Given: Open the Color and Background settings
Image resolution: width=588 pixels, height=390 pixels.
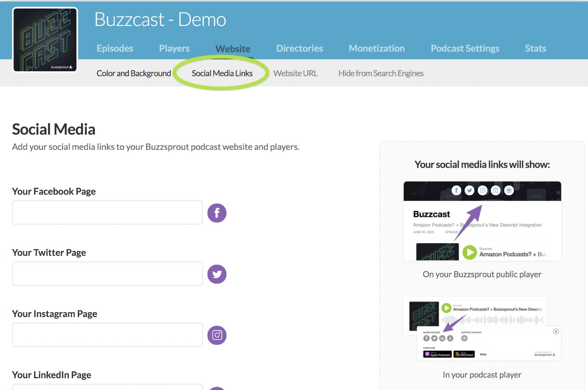Looking at the screenshot, I should (133, 73).
